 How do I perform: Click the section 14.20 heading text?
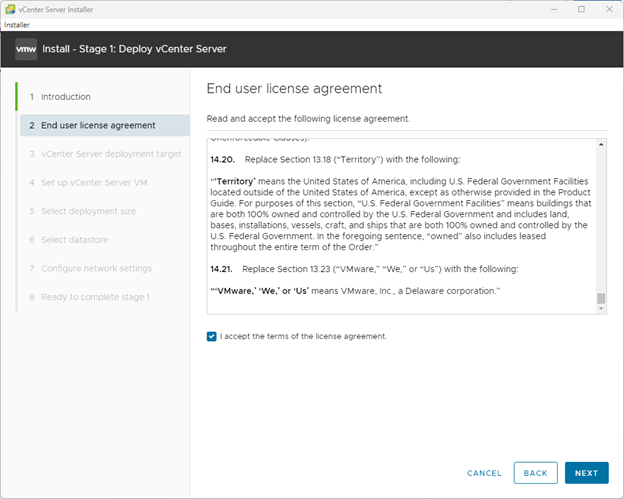coord(335,160)
